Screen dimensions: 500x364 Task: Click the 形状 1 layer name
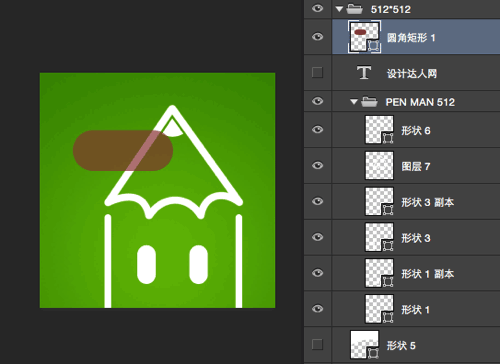coord(415,310)
